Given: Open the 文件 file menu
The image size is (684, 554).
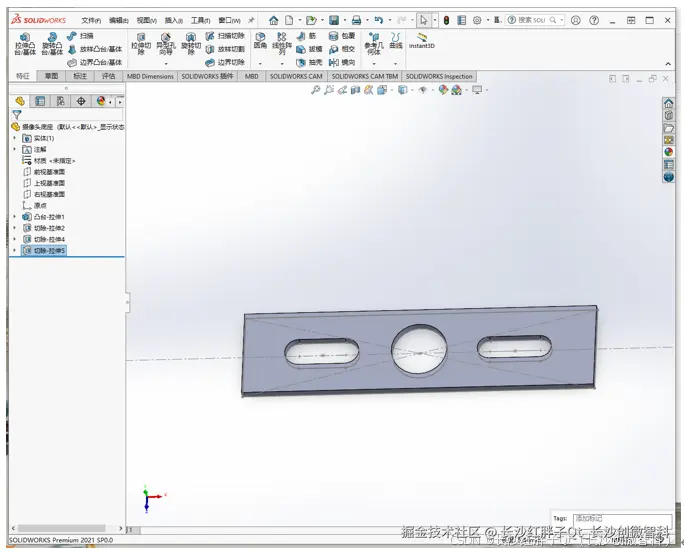Looking at the screenshot, I should tap(91, 21).
